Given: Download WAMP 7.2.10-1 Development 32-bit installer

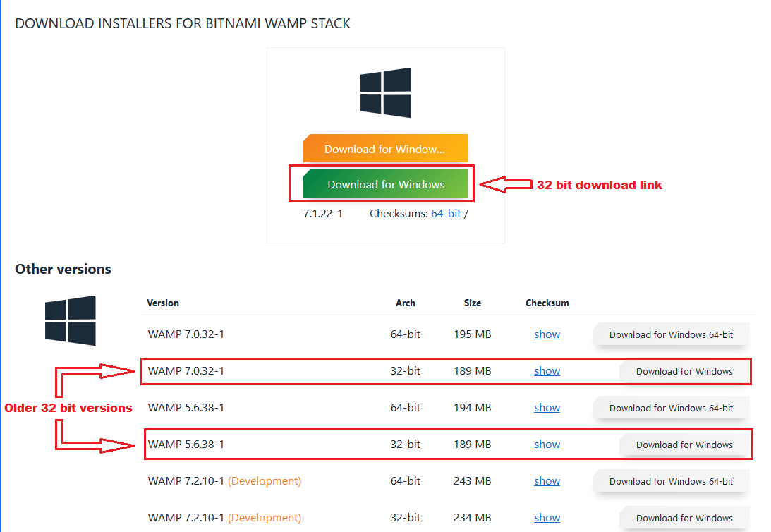Looking at the screenshot, I should [684, 518].
